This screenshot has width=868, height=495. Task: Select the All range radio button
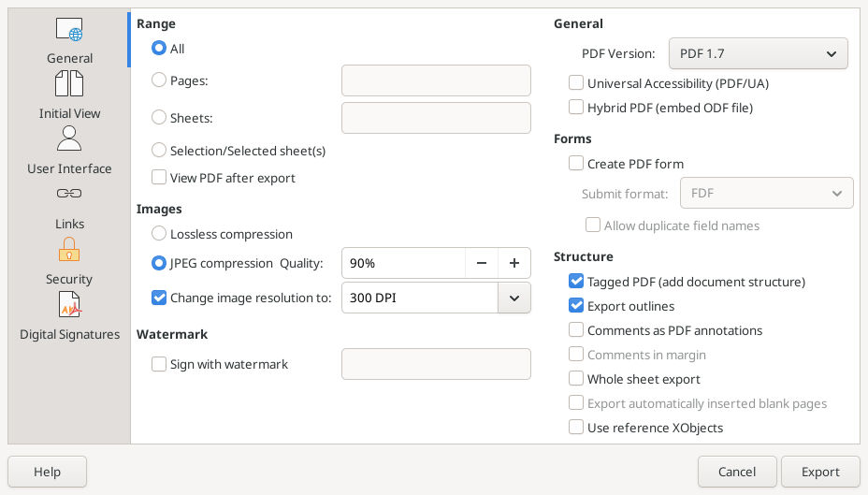click(x=159, y=48)
